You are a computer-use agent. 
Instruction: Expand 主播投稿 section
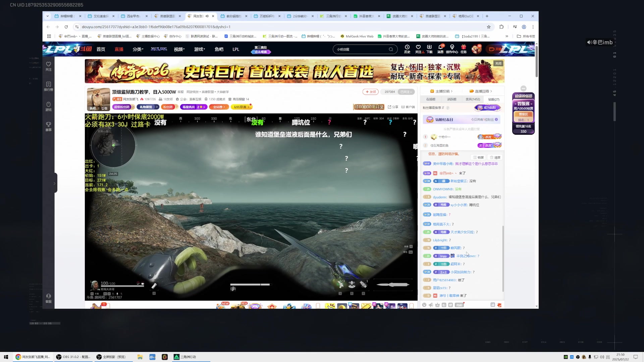[441, 91]
